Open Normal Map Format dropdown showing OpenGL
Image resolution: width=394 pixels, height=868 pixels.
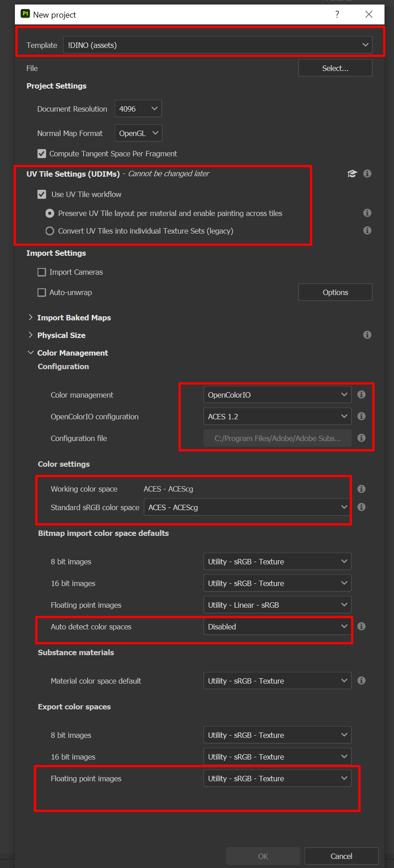(138, 133)
